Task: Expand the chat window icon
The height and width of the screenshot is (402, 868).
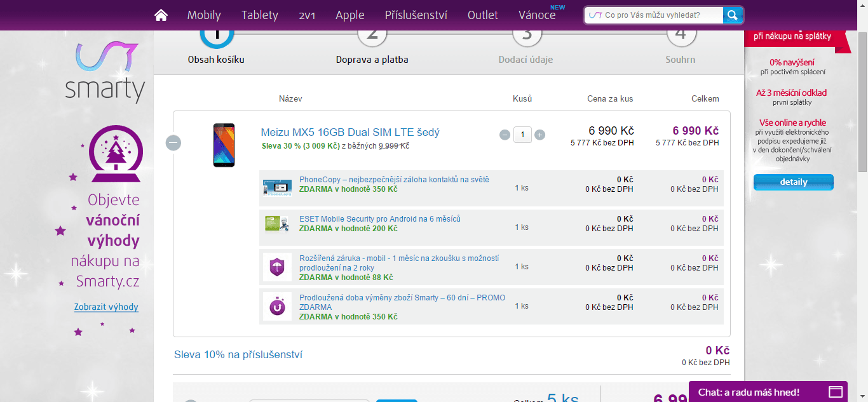Action: 836,392
